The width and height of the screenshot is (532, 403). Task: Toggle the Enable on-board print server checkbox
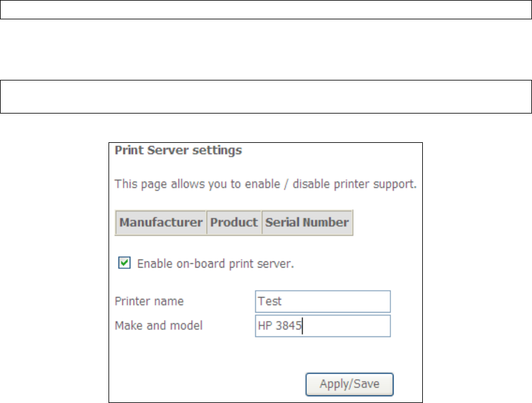(124, 263)
